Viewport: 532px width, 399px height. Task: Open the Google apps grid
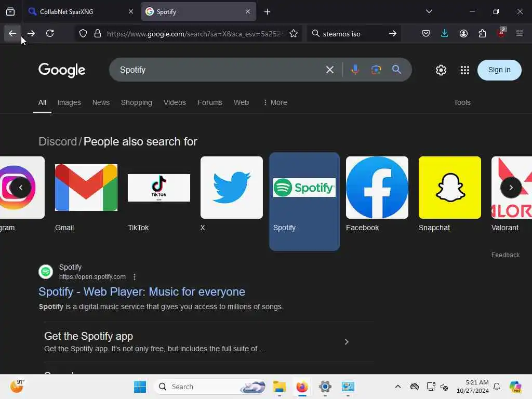[x=465, y=70]
